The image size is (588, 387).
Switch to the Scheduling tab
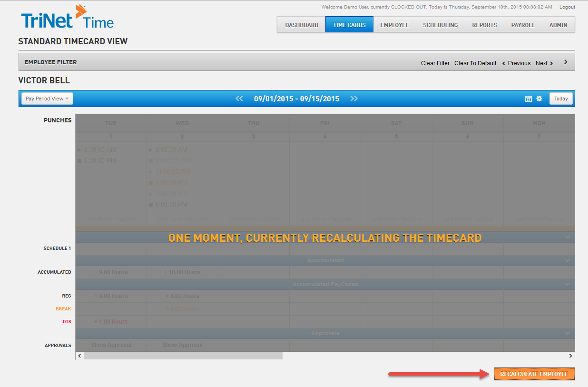tap(441, 25)
